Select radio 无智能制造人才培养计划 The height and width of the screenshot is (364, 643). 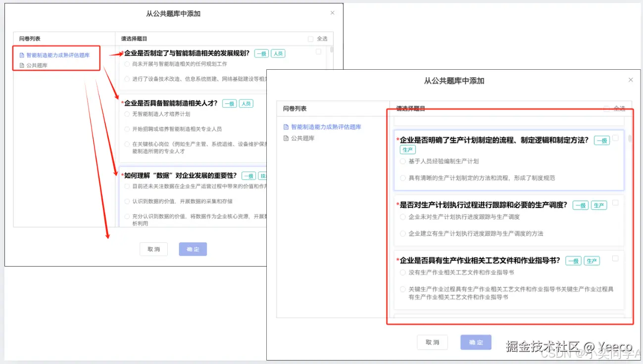click(x=127, y=114)
